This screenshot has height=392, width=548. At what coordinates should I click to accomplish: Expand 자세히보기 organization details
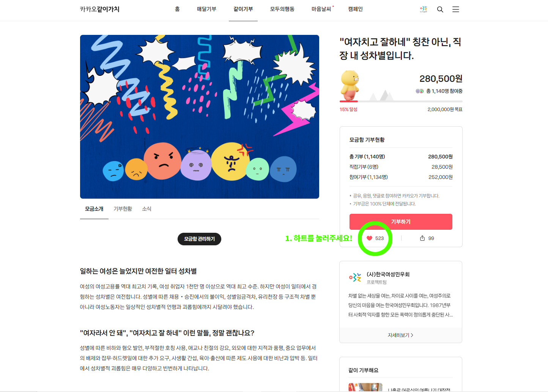click(401, 335)
